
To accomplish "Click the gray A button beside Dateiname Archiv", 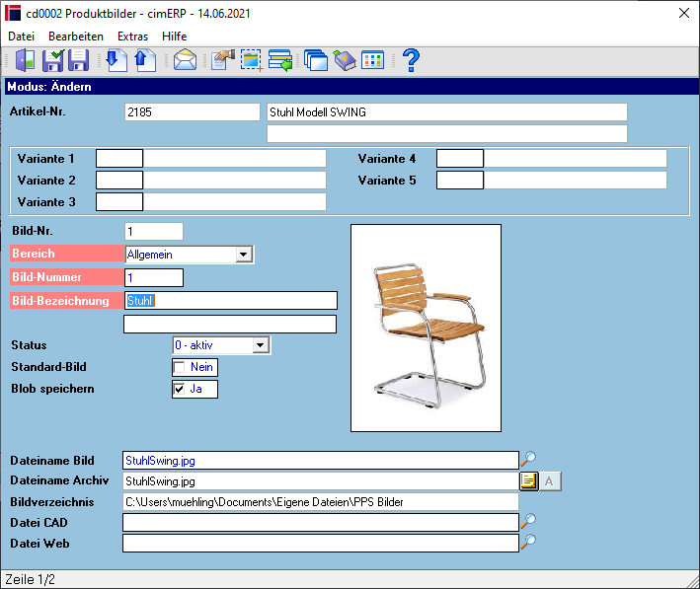I will (x=550, y=481).
